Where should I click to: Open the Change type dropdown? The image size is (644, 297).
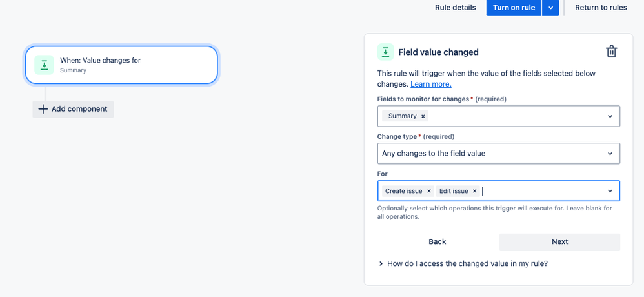[499, 154]
